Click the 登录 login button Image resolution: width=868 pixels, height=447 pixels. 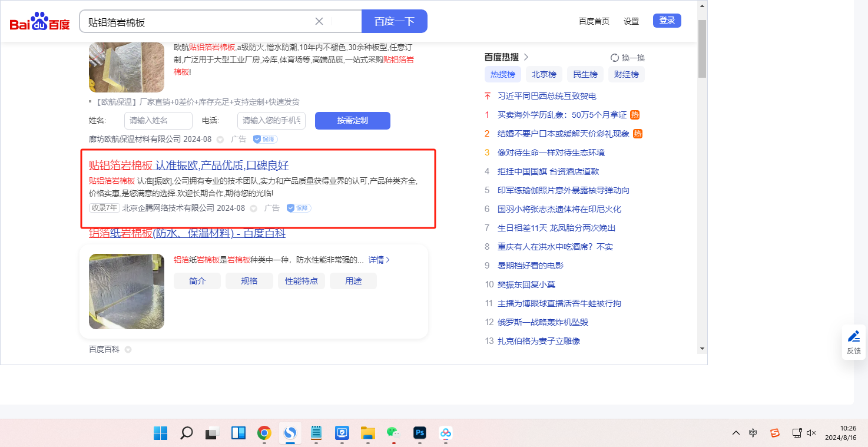tap(667, 21)
